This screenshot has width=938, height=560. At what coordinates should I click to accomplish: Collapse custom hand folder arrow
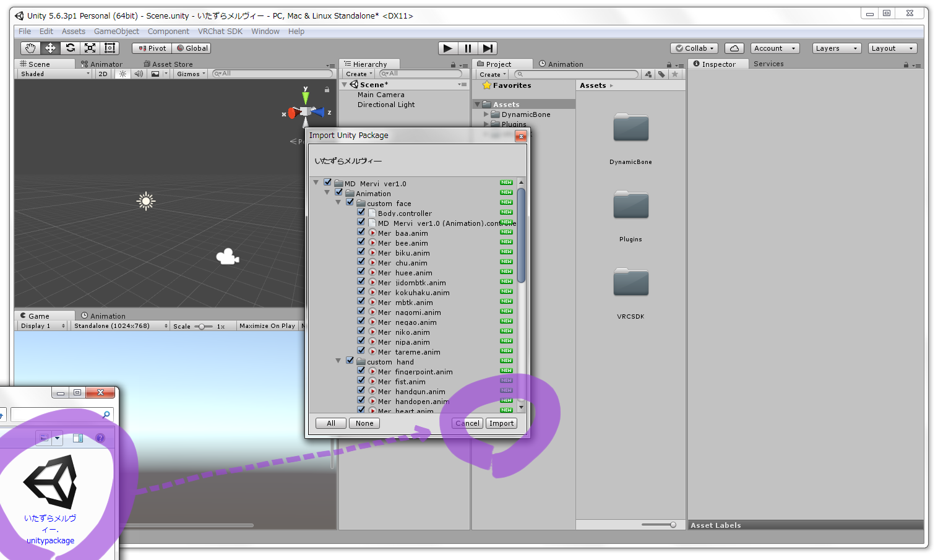[338, 361]
